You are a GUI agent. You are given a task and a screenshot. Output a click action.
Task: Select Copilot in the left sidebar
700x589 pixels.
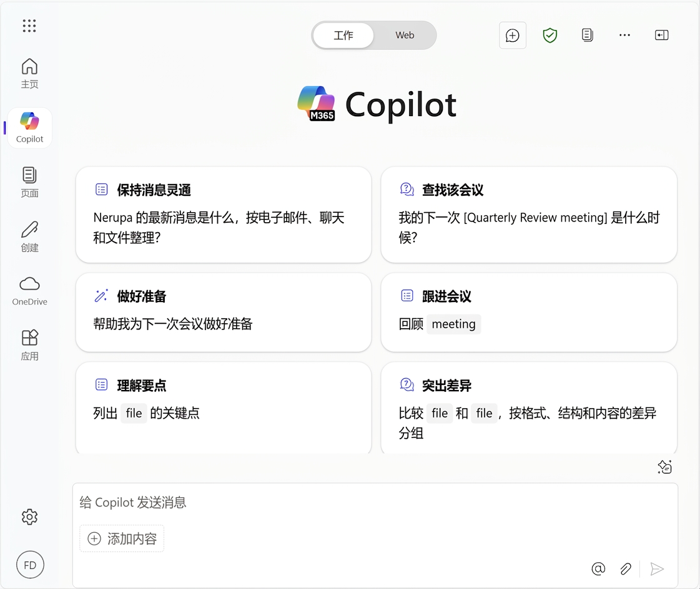coord(29,128)
